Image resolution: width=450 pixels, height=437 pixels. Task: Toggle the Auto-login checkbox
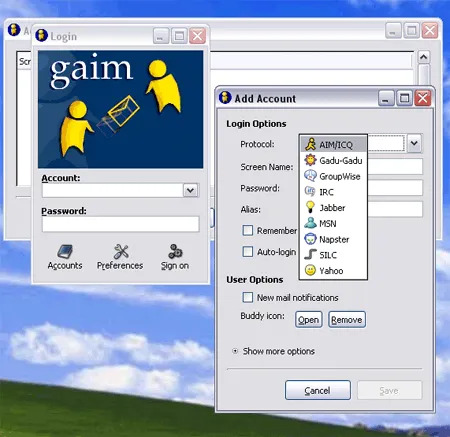pos(248,252)
